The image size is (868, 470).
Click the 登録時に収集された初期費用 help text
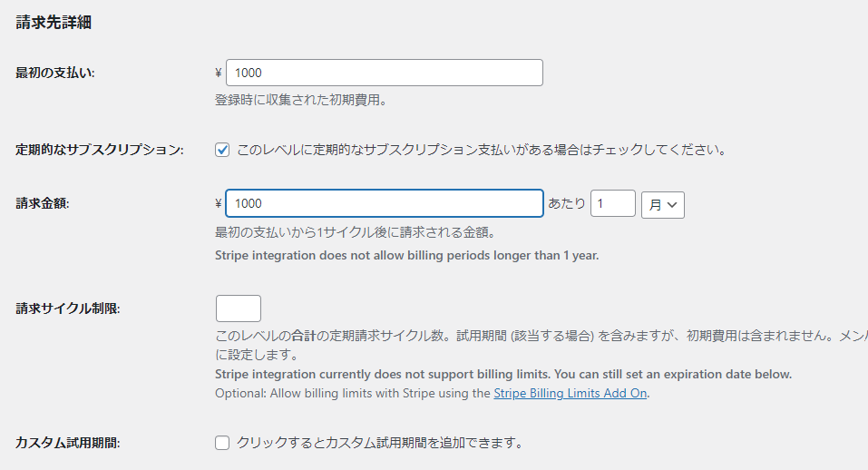pos(301,100)
